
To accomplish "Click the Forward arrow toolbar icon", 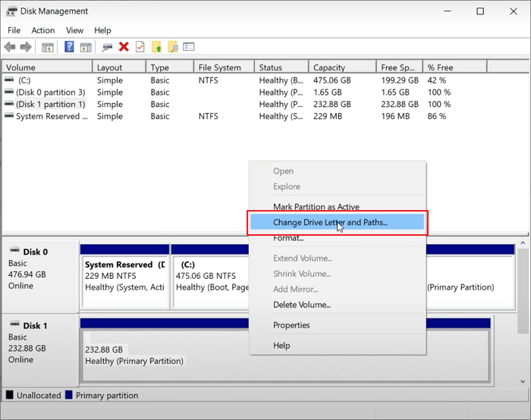I will (x=26, y=47).
